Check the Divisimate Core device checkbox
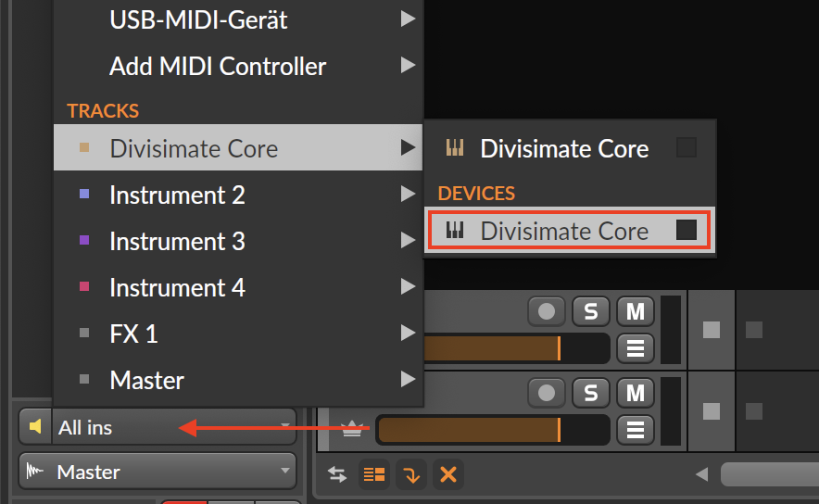 pyautogui.click(x=687, y=231)
